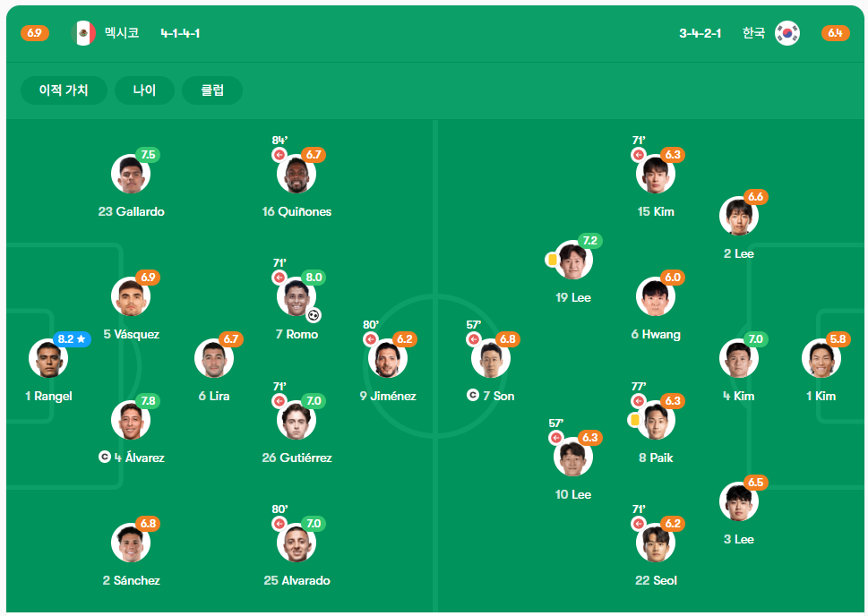Open goalkeeper 1 Kim's player photo

click(x=821, y=358)
